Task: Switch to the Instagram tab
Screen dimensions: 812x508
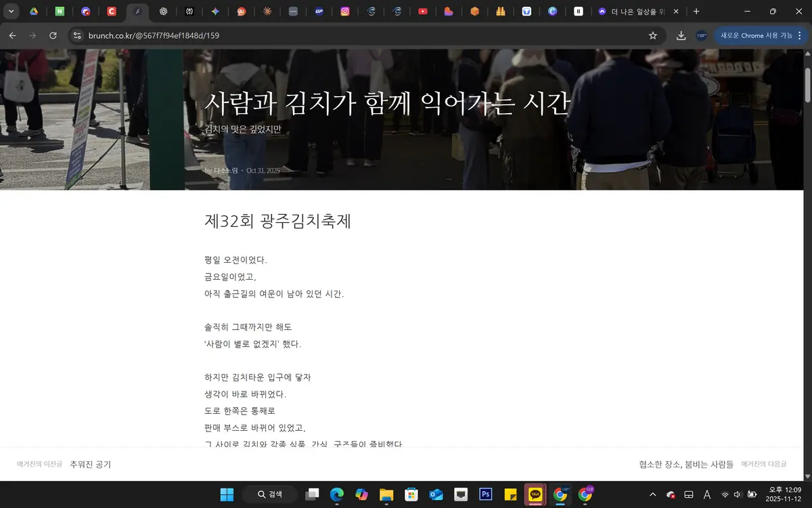Action: point(345,12)
